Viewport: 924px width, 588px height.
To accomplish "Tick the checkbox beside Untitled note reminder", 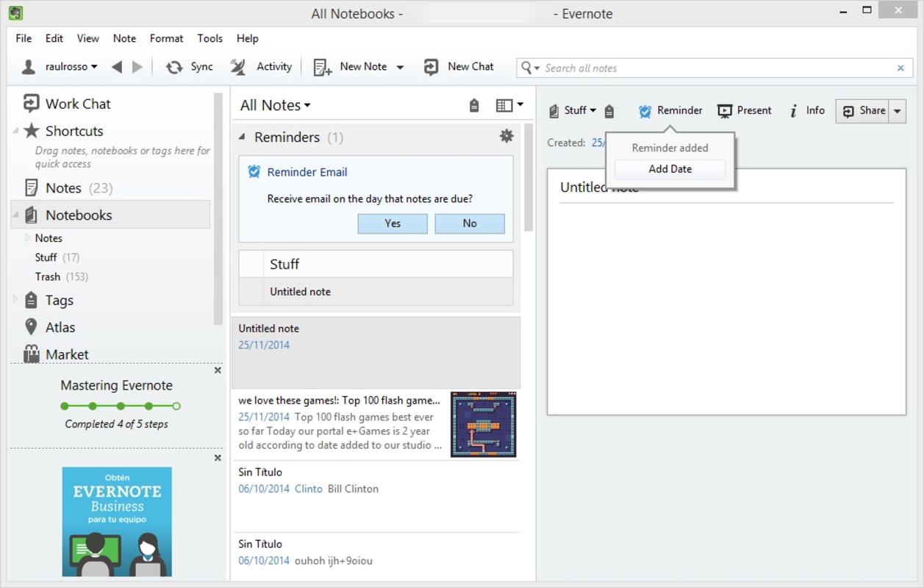I will click(251, 292).
